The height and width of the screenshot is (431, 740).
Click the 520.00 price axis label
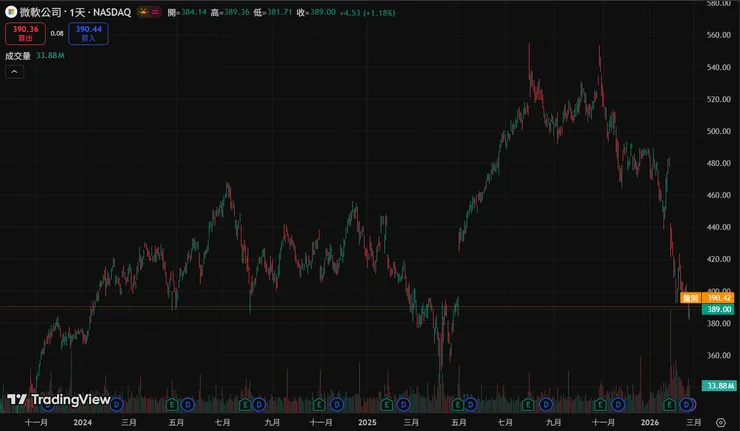pyautogui.click(x=719, y=99)
